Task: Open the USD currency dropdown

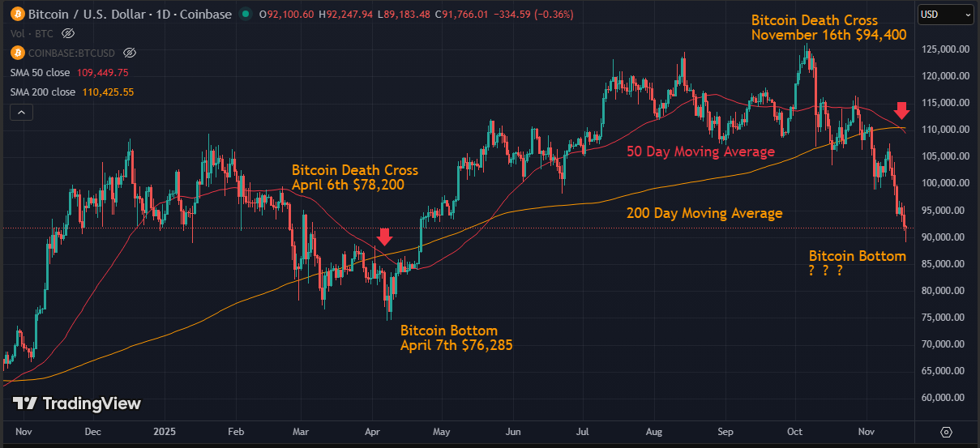Action: 945,14
